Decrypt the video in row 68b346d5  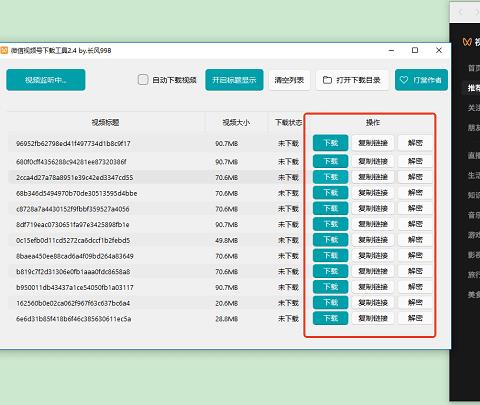(415, 193)
